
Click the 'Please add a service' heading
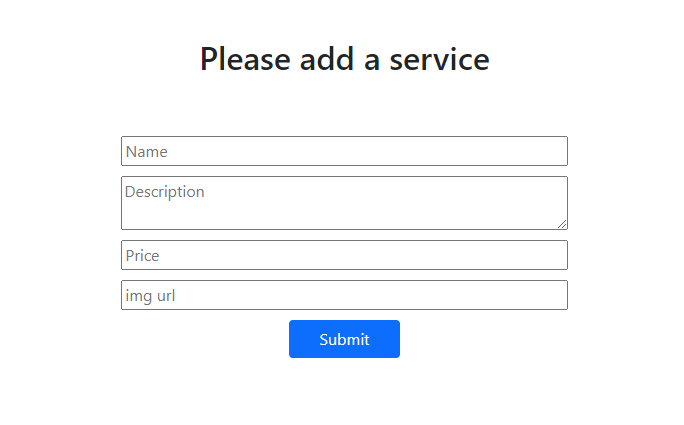pos(344,59)
